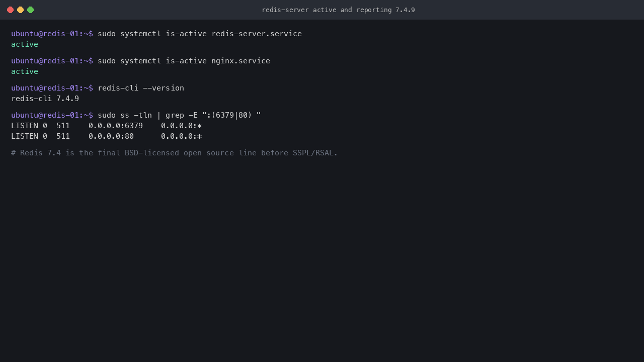Click the comment about Redis 7.4 BSD license
The width and height of the screenshot is (644, 362).
175,153
